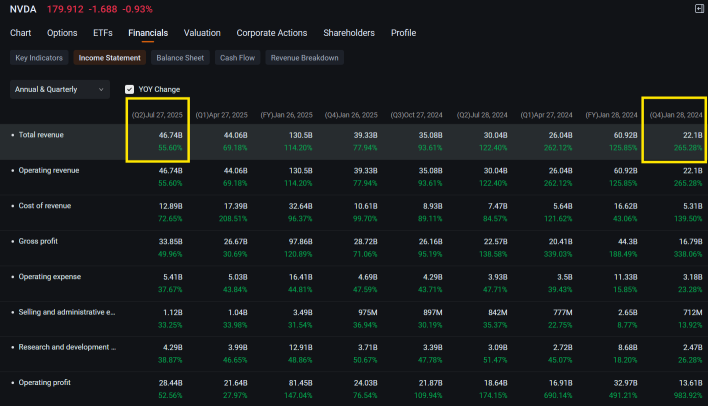This screenshot has height=406, width=708.
Task: Open the Revenue Breakdown view
Action: click(304, 58)
